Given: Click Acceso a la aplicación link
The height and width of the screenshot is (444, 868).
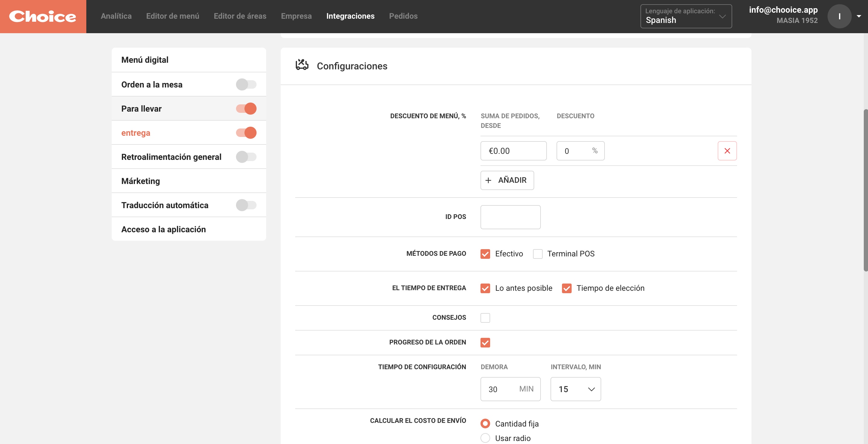Looking at the screenshot, I should click(x=164, y=229).
